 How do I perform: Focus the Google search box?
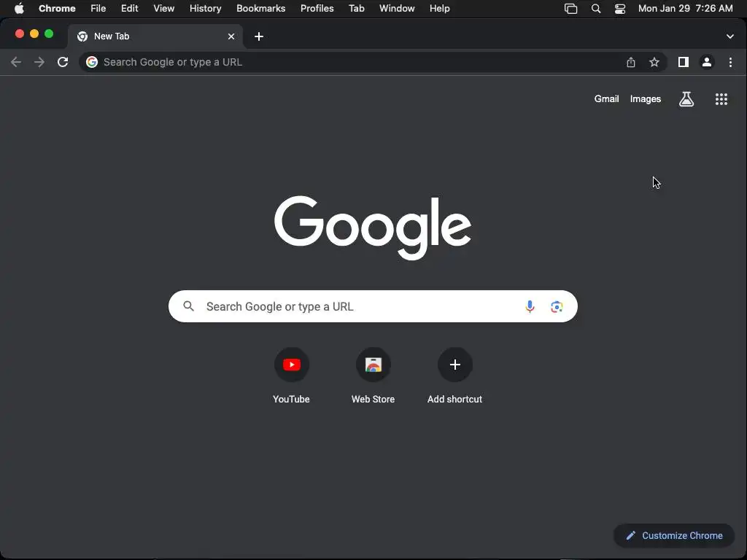(373, 306)
